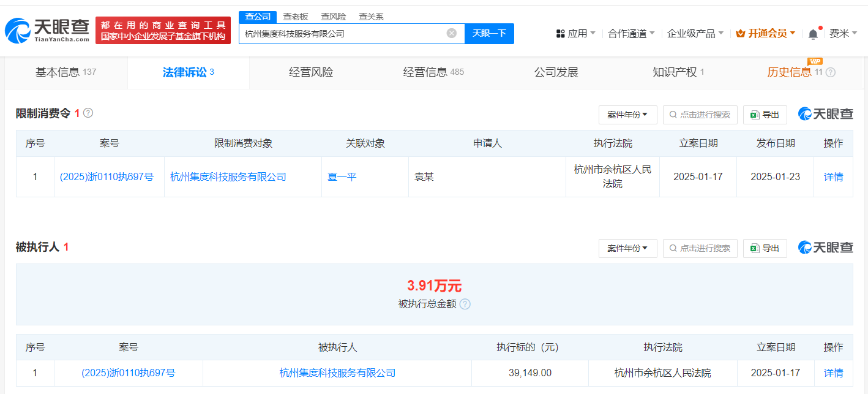
Task: Open 案件年份 filter in 被执行人 section
Action: (627, 248)
